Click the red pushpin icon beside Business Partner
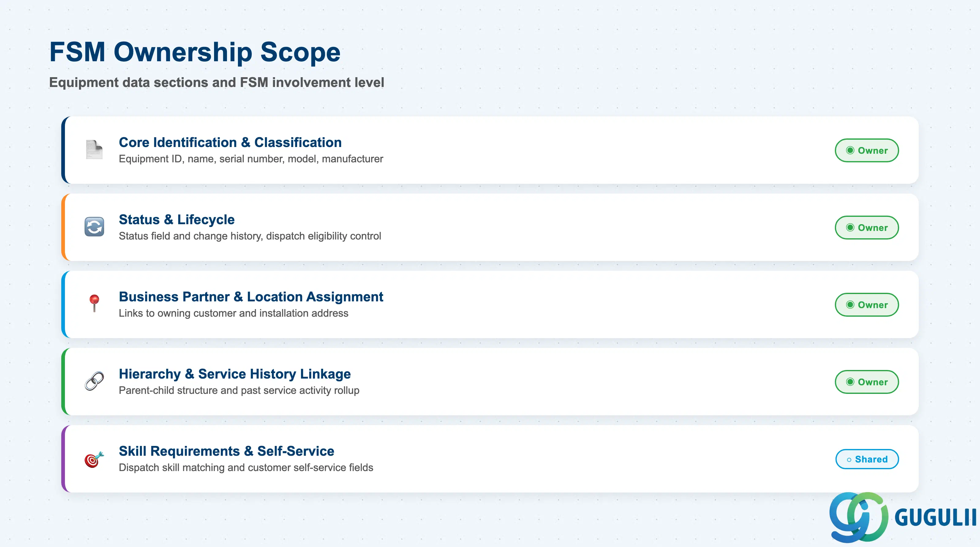The image size is (980, 547). click(94, 304)
